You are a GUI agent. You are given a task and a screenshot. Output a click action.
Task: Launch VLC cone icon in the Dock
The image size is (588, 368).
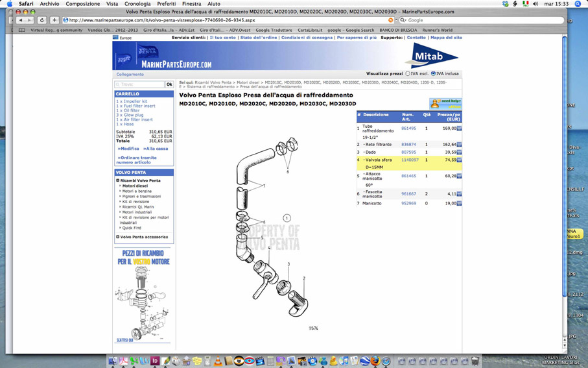218,362
